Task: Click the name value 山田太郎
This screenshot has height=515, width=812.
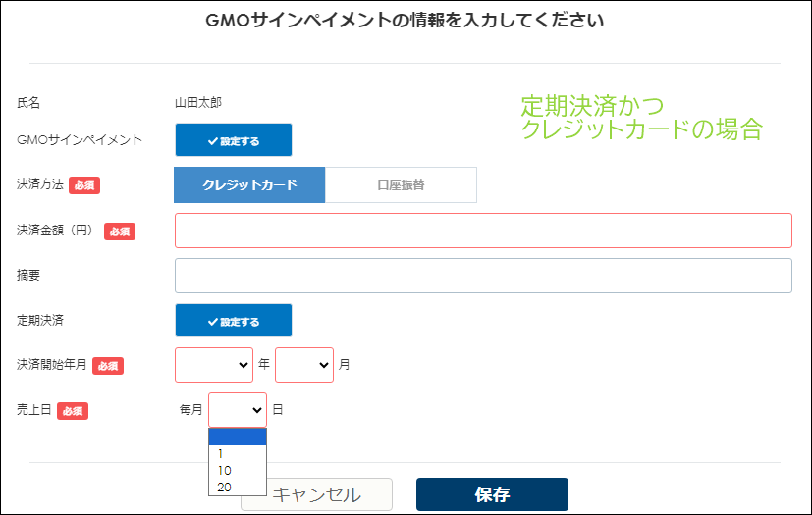Action: click(x=198, y=102)
